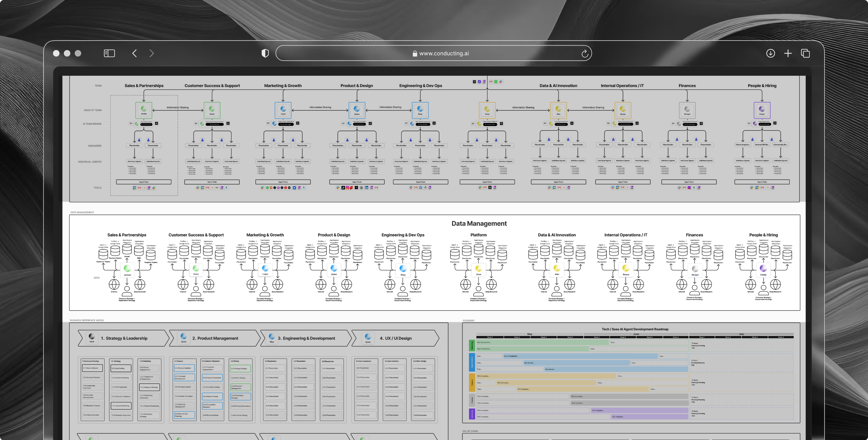
Task: Toggle the browser sidebar panel icon
Action: point(109,53)
